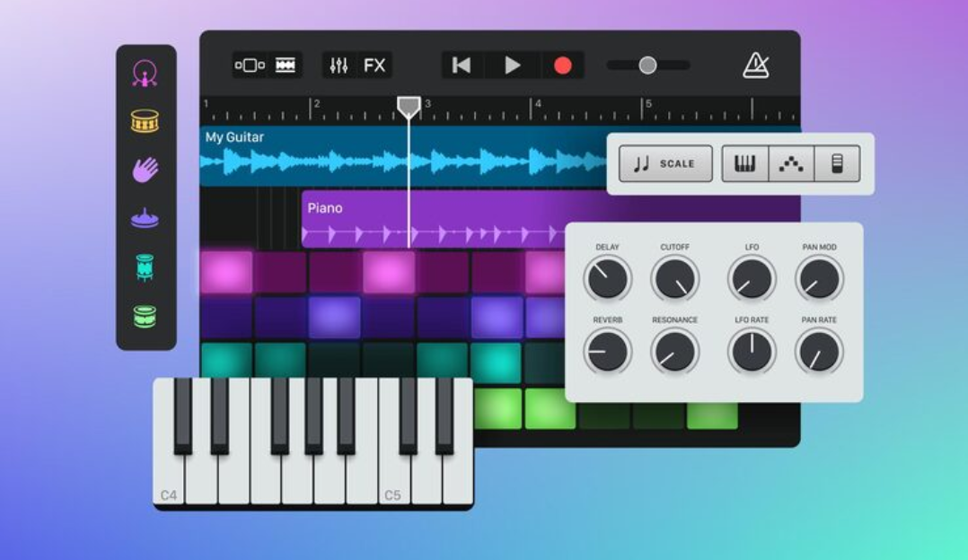Toggle the metronome icon

point(756,66)
